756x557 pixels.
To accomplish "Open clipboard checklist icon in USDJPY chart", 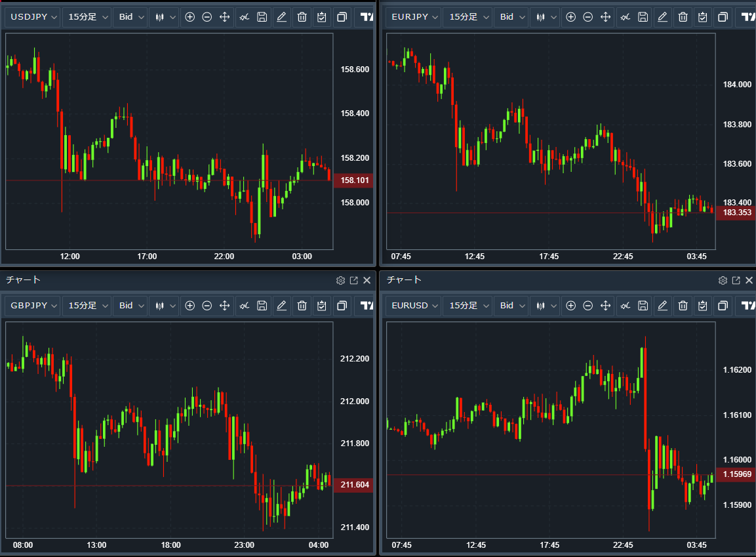I will click(x=321, y=17).
